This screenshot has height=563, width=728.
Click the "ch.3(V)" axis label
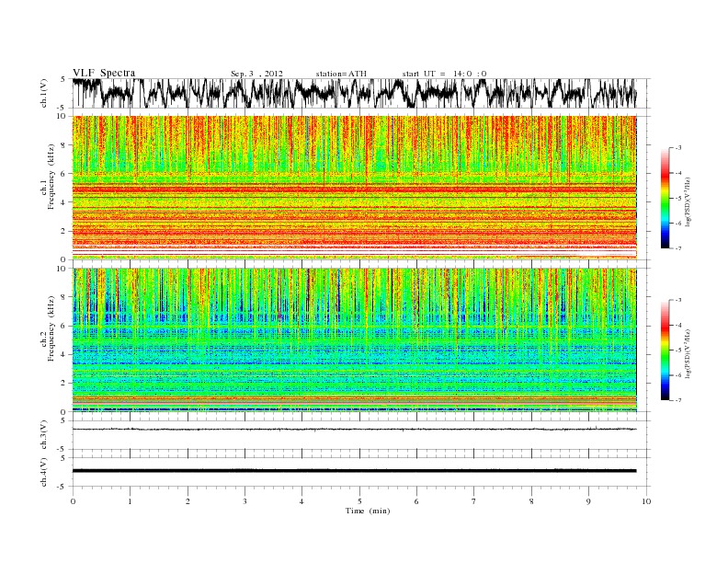click(43, 435)
